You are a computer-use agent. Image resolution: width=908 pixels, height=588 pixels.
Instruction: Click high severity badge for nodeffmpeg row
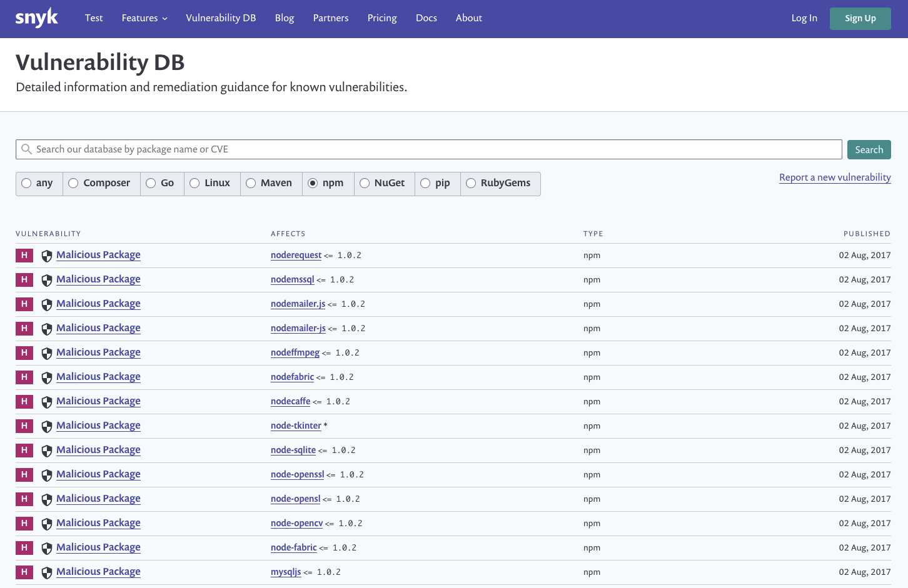tap(24, 352)
